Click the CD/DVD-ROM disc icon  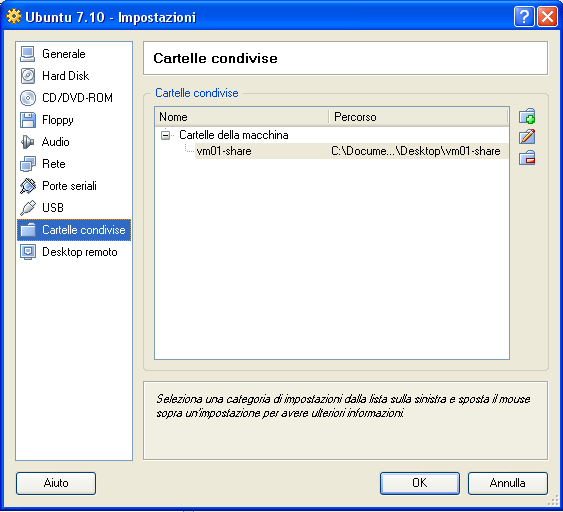pyautogui.click(x=28, y=98)
